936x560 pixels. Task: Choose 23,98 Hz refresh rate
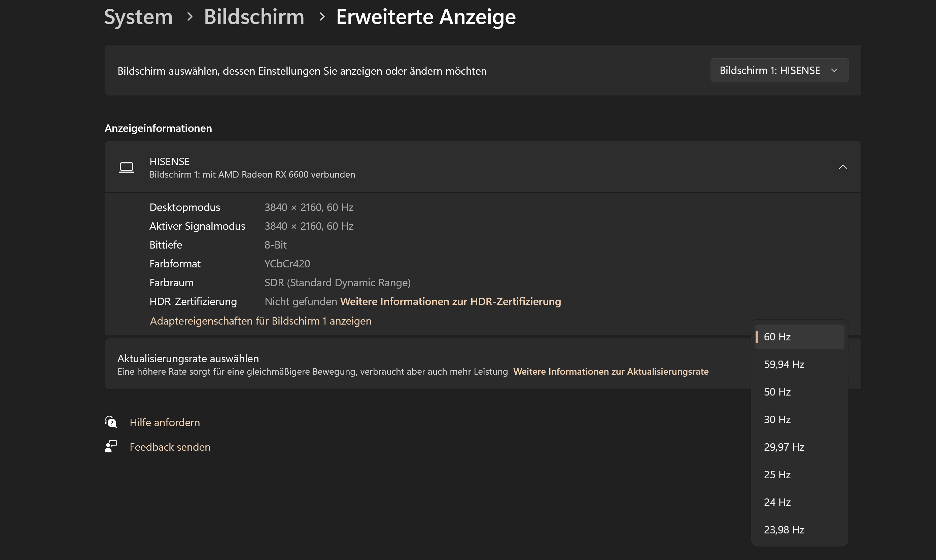pyautogui.click(x=799, y=529)
